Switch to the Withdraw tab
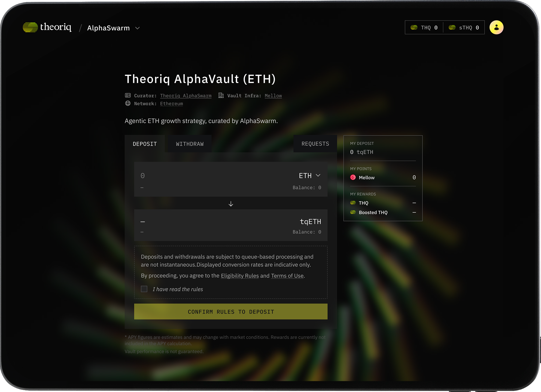 [x=190, y=144]
